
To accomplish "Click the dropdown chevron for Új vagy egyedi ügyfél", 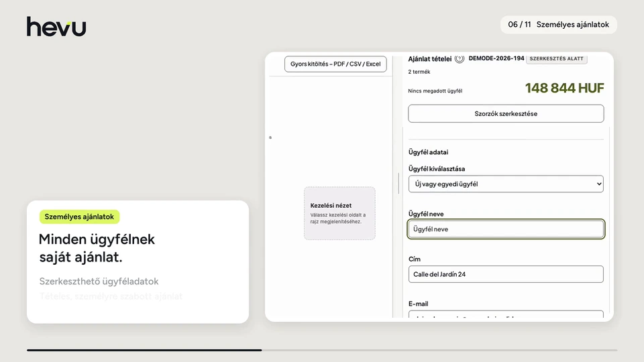I will pyautogui.click(x=599, y=184).
